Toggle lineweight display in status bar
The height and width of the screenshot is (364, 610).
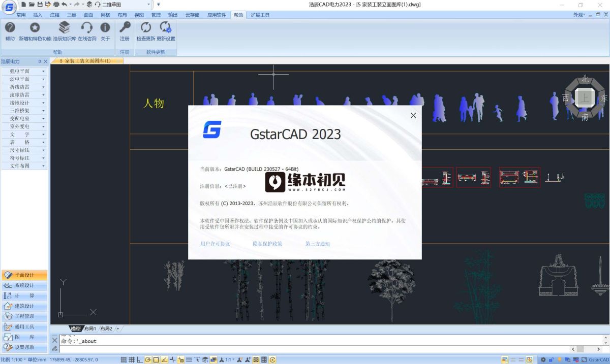pos(189,360)
